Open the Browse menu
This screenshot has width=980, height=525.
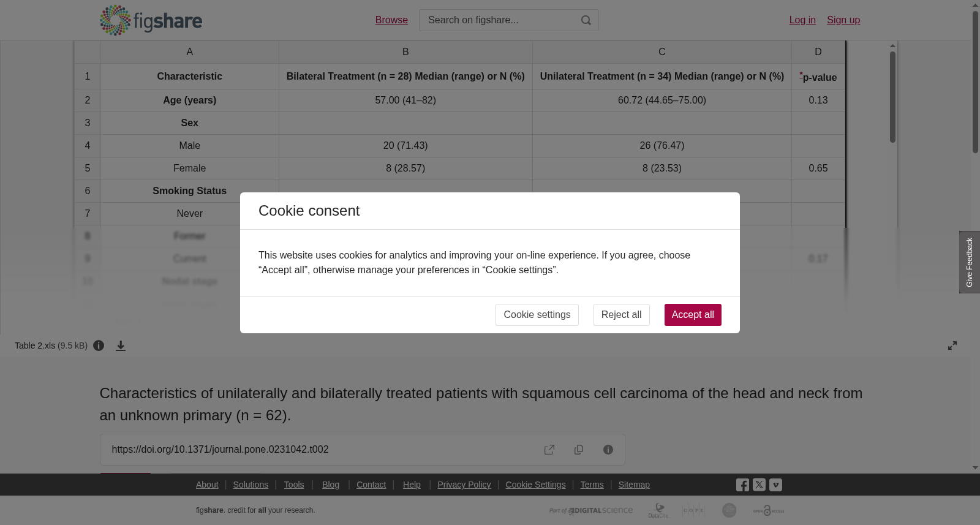coord(391,20)
